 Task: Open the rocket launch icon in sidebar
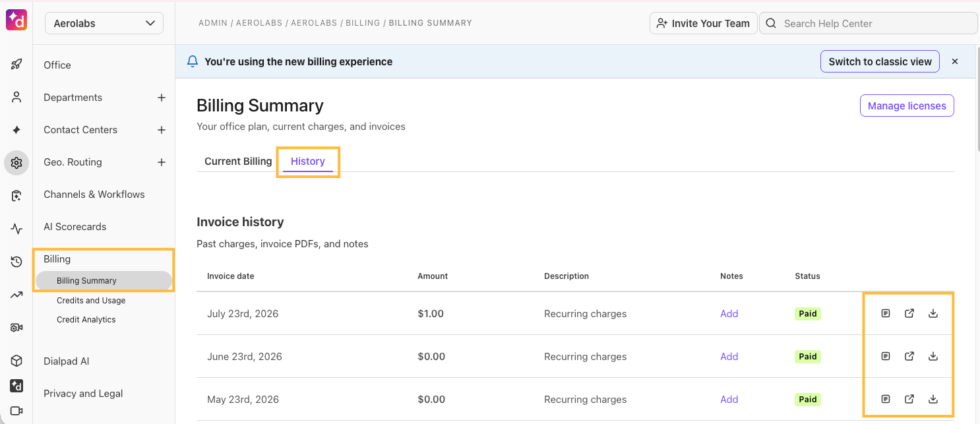pos(16,65)
